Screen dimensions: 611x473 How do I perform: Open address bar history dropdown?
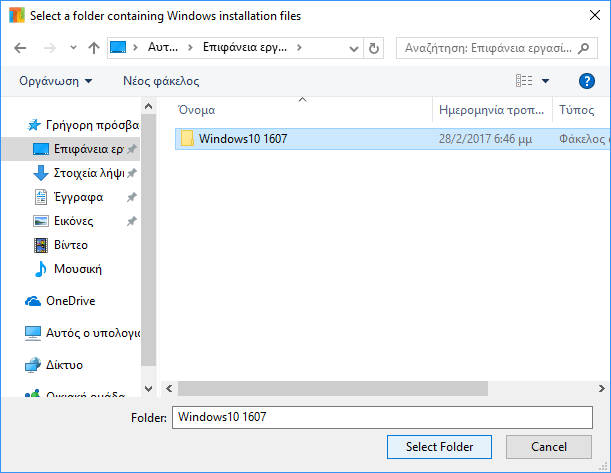[x=354, y=49]
